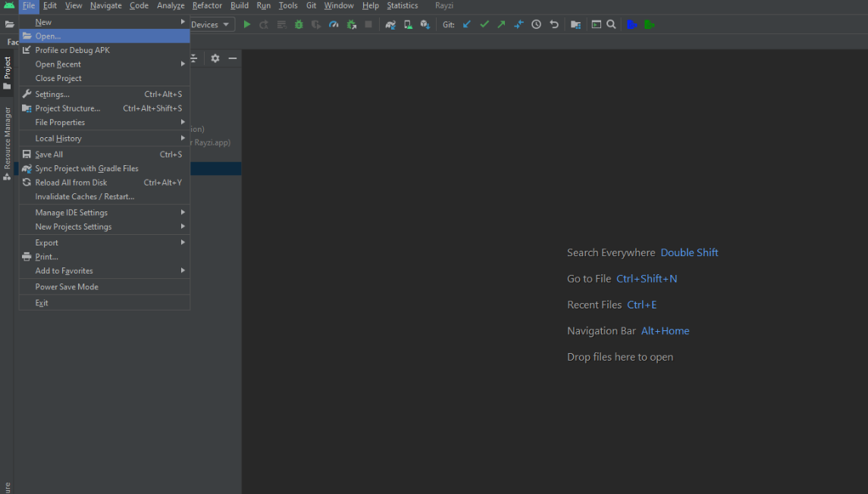
Task: Choose Invalidate Caches / Restart
Action: pyautogui.click(x=84, y=196)
